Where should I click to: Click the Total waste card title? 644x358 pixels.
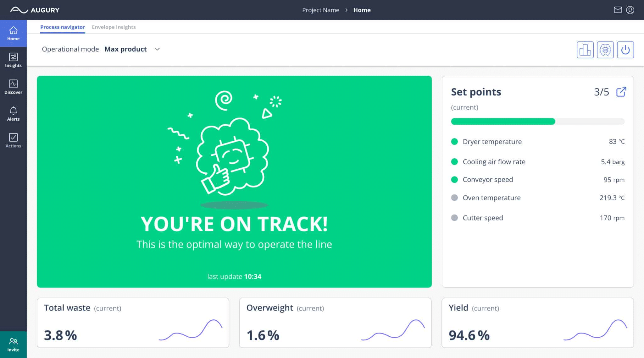pyautogui.click(x=67, y=308)
